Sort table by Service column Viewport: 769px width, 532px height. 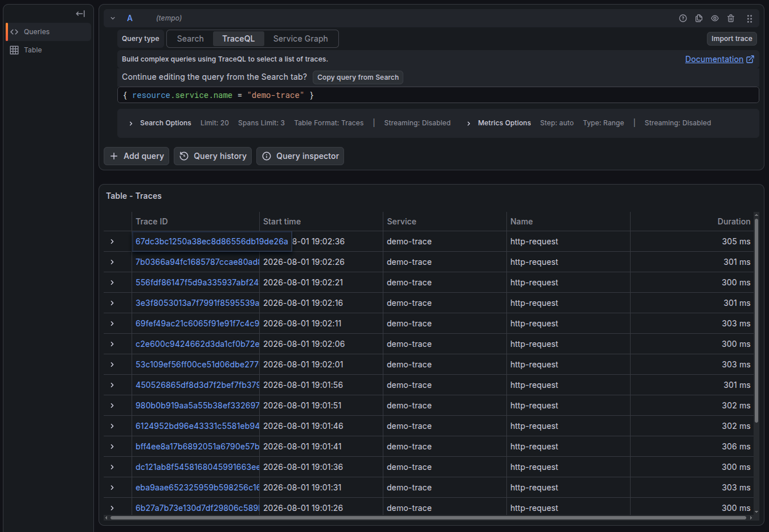click(402, 222)
